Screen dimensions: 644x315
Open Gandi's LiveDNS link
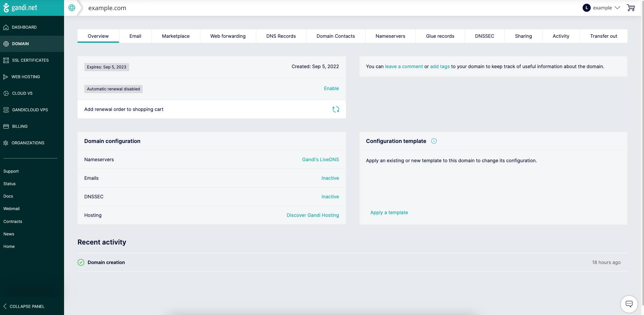(321, 160)
